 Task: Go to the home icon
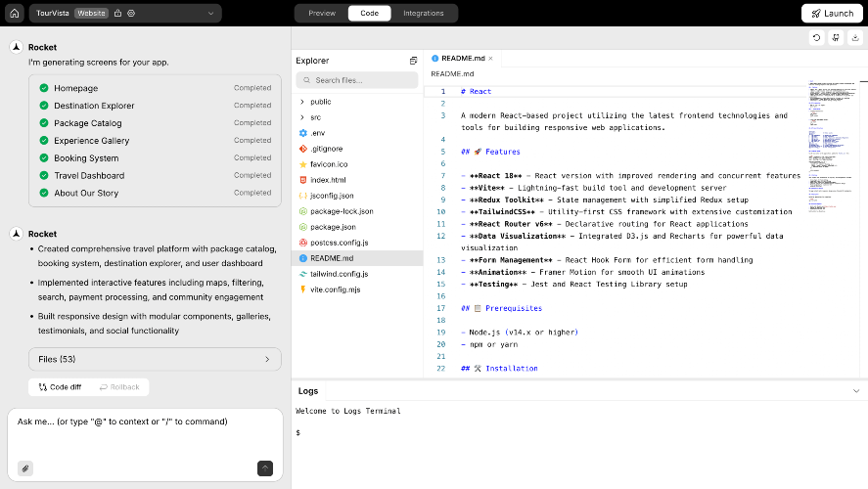pyautogui.click(x=15, y=14)
